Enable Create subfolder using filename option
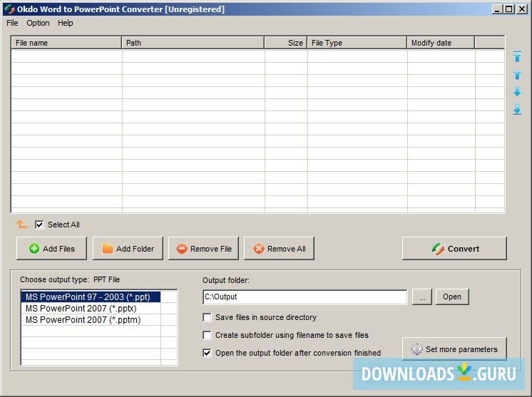 207,335
